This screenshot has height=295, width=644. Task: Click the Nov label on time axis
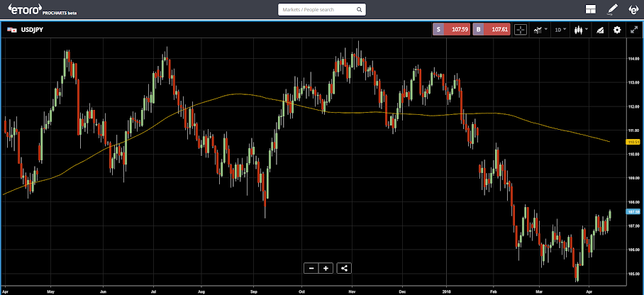(x=352, y=291)
